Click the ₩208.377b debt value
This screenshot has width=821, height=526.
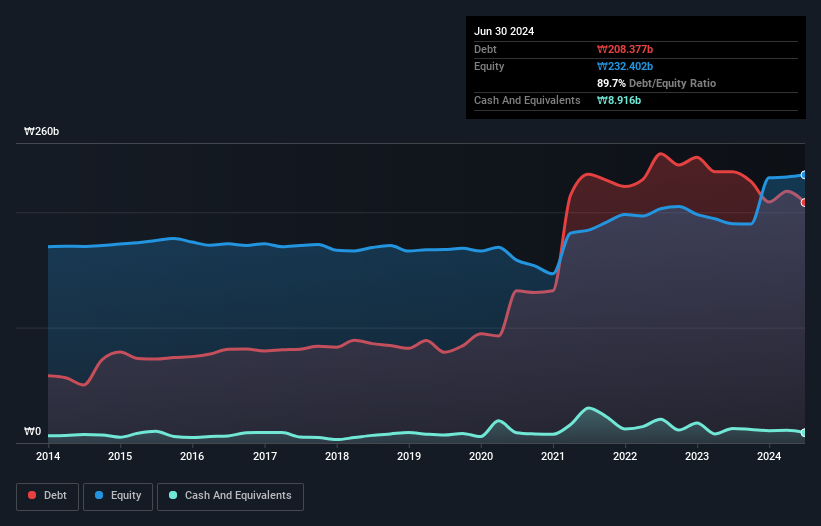point(625,49)
